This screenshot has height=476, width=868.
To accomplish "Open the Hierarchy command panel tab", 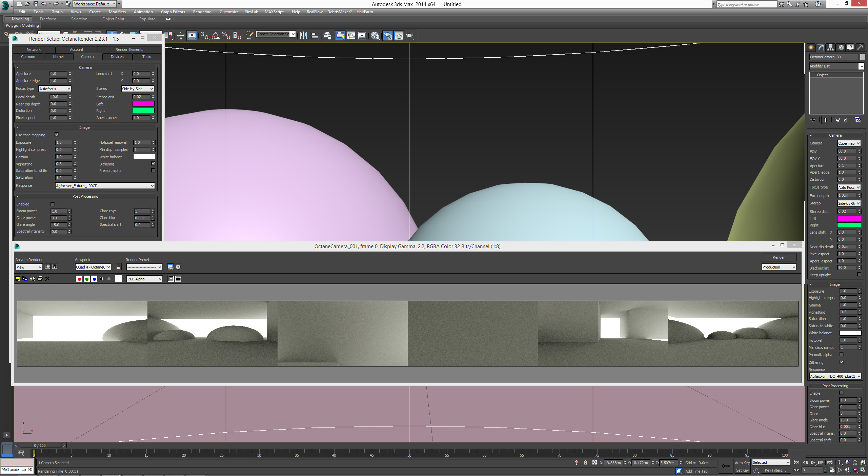I will [831, 47].
